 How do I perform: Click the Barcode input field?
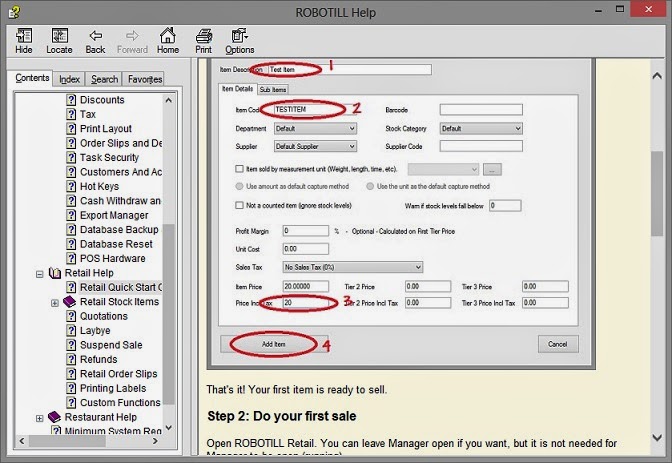click(x=481, y=110)
